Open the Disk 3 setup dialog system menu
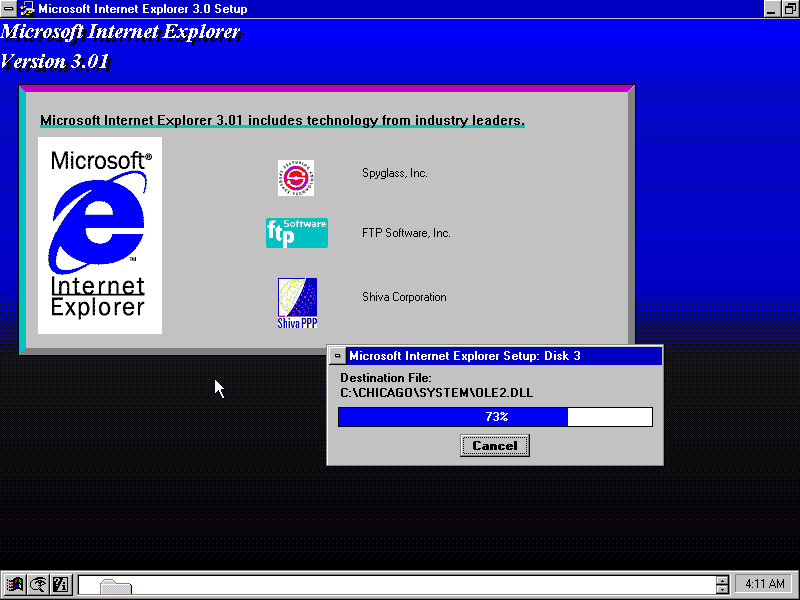800x600 pixels. point(338,356)
